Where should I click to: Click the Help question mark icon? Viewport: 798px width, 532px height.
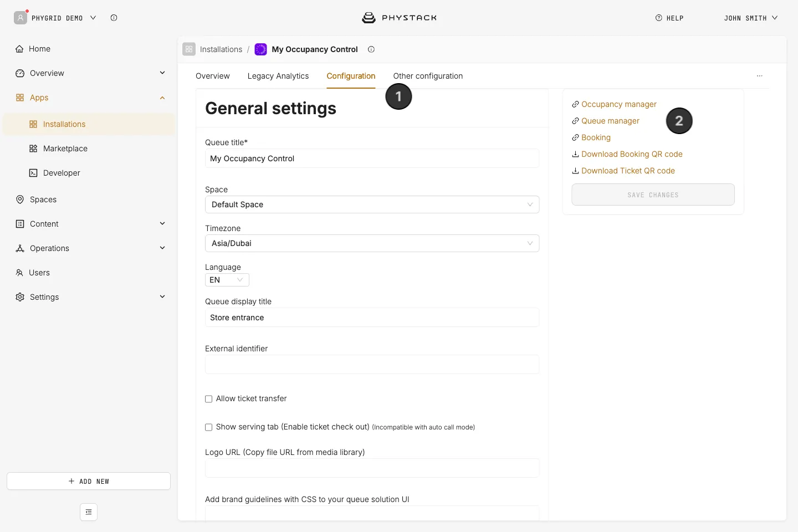click(x=659, y=18)
